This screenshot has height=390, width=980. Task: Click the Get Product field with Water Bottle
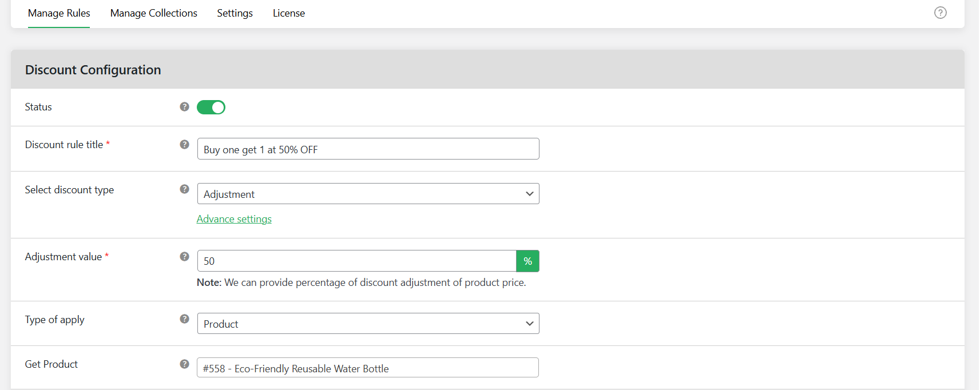368,368
